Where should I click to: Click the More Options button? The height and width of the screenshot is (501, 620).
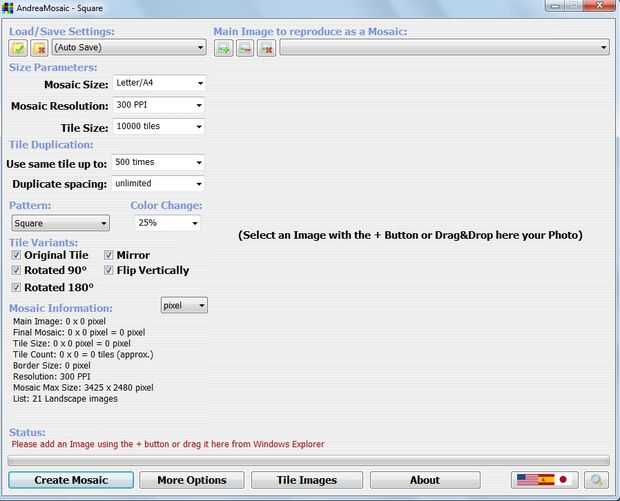pos(192,480)
